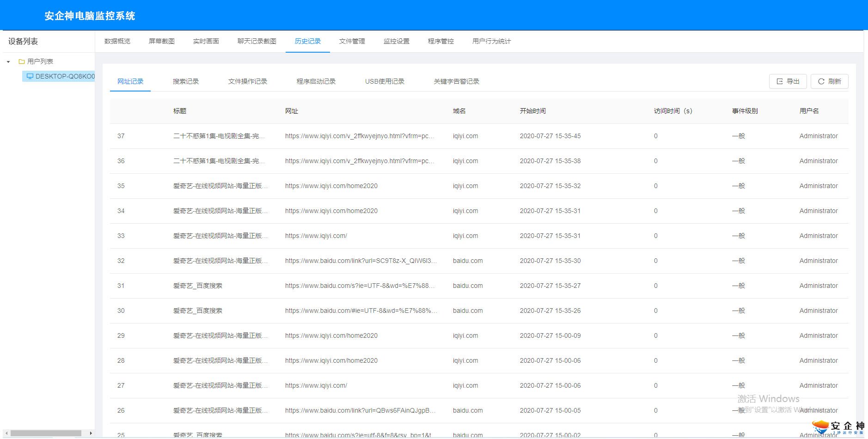Image resolution: width=868 pixels, height=439 pixels.
Task: Select the 历史记录 tab
Action: (308, 41)
